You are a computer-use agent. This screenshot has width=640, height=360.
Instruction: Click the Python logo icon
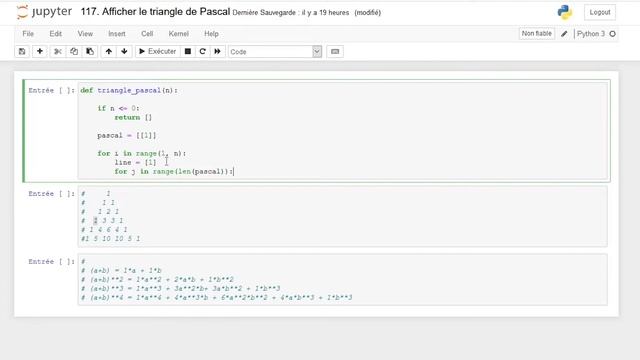coord(565,12)
